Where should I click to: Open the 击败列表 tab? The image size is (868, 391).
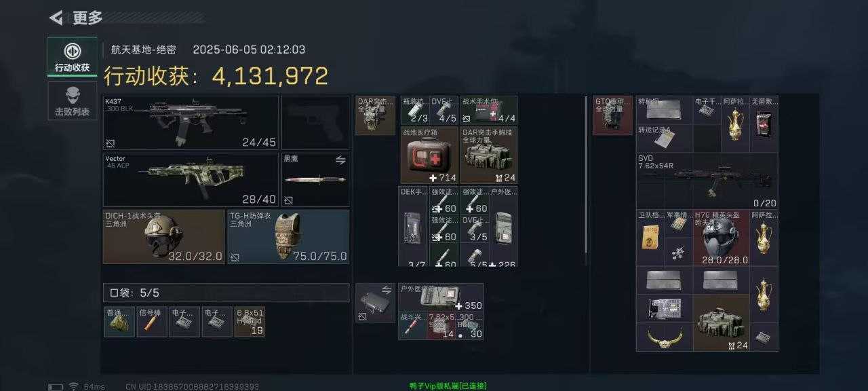point(72,100)
